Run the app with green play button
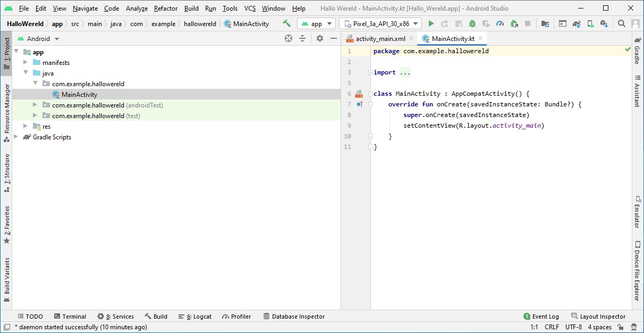644x333 pixels. click(431, 23)
